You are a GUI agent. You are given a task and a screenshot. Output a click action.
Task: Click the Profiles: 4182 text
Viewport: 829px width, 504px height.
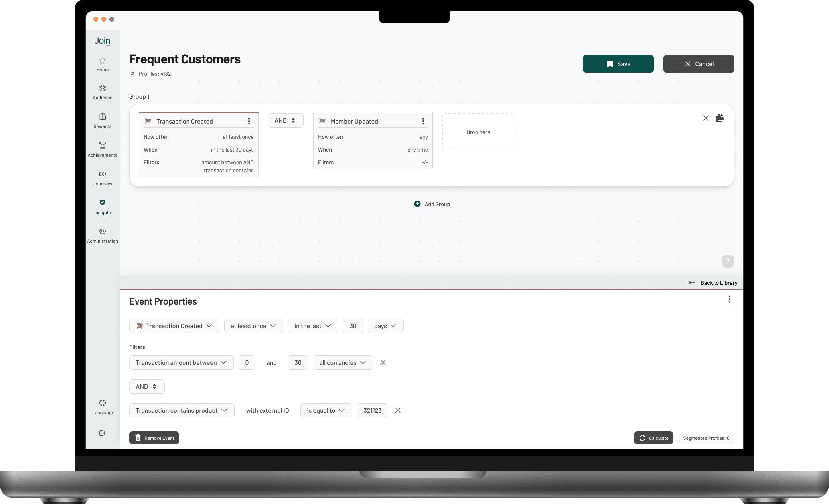pyautogui.click(x=155, y=74)
